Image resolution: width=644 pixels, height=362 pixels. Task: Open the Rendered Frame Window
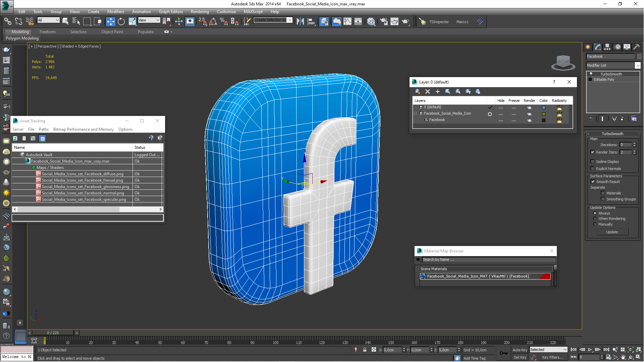[x=394, y=21]
